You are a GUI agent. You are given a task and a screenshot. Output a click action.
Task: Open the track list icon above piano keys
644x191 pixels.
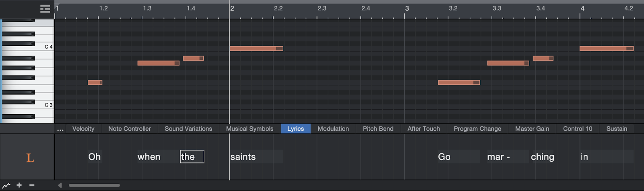tap(45, 9)
